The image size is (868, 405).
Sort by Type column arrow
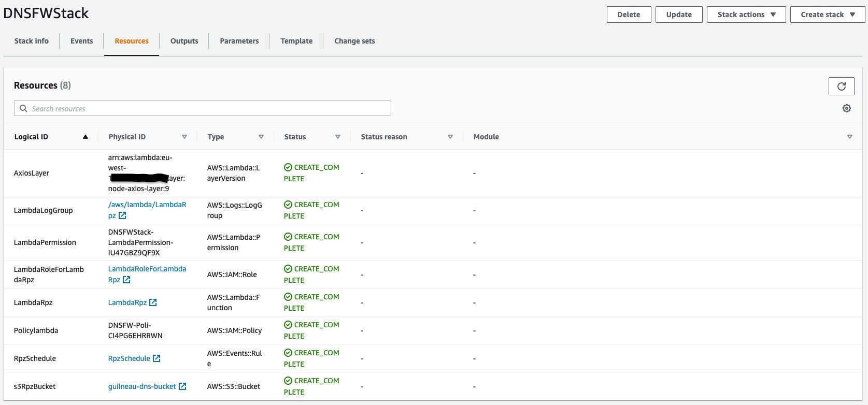tap(261, 137)
